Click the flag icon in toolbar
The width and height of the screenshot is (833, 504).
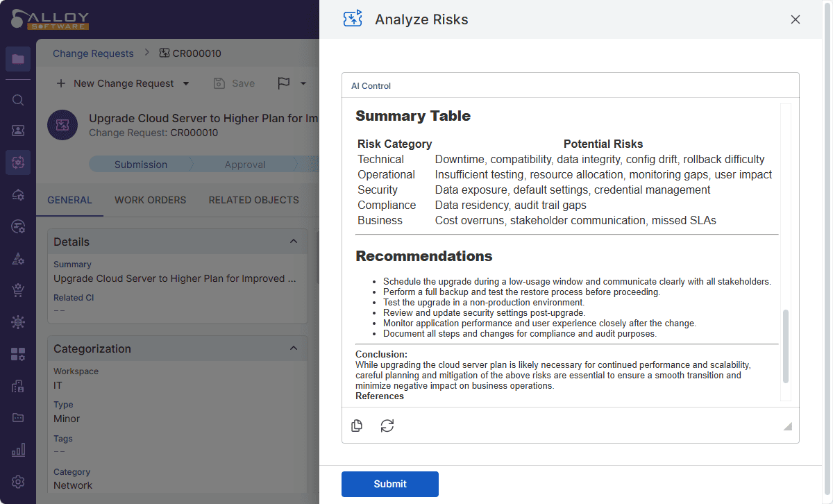pyautogui.click(x=284, y=83)
